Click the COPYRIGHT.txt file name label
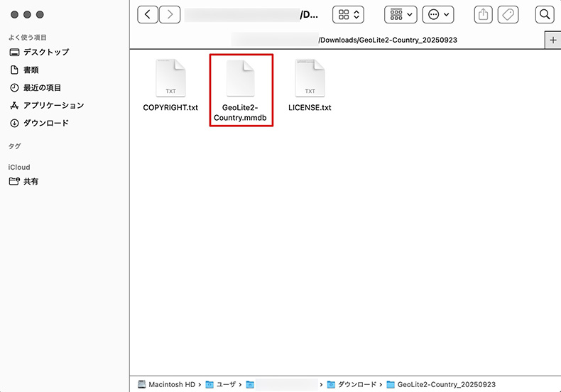The image size is (561, 392). click(170, 108)
